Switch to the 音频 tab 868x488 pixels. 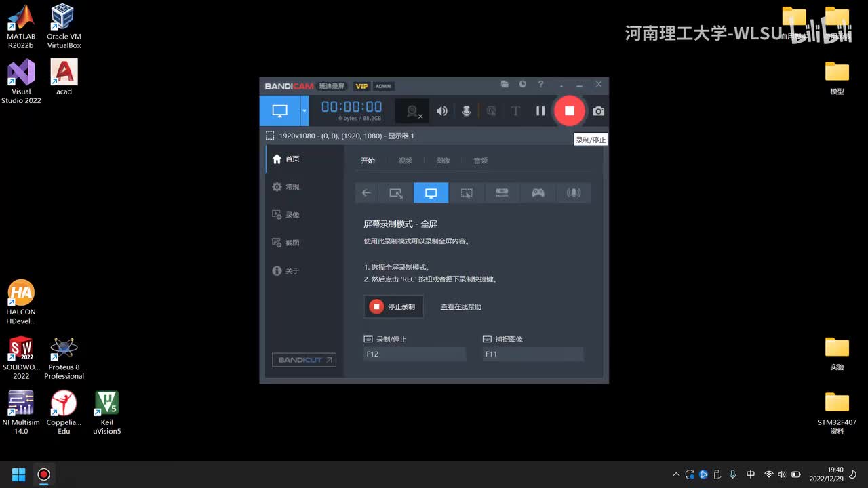[x=481, y=161]
